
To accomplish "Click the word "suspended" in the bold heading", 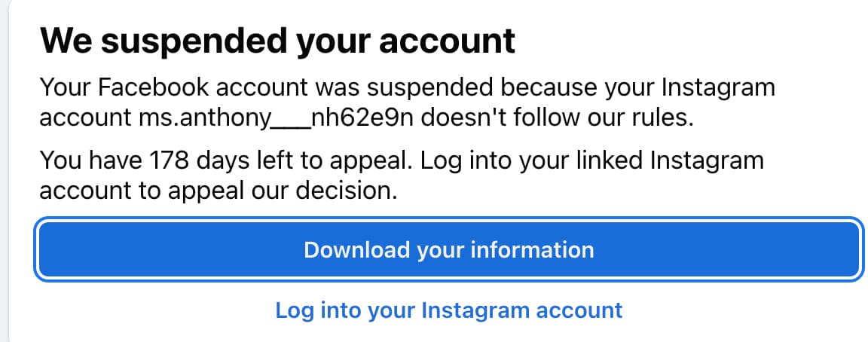I will pos(185,40).
